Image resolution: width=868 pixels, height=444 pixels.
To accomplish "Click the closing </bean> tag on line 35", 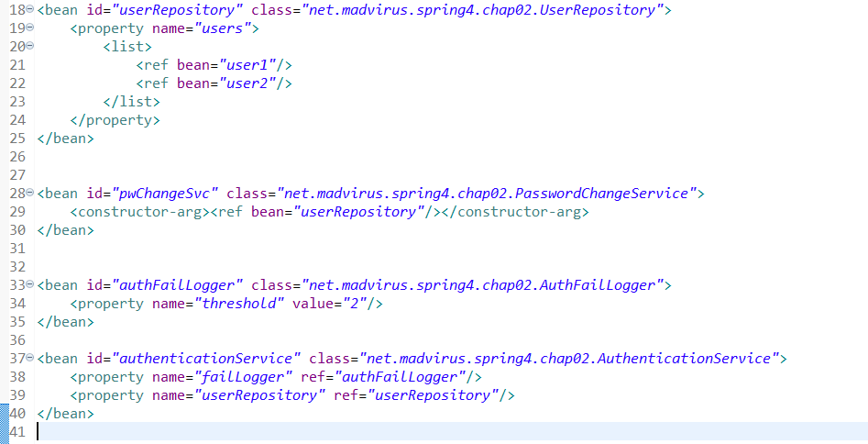I will coord(65,322).
